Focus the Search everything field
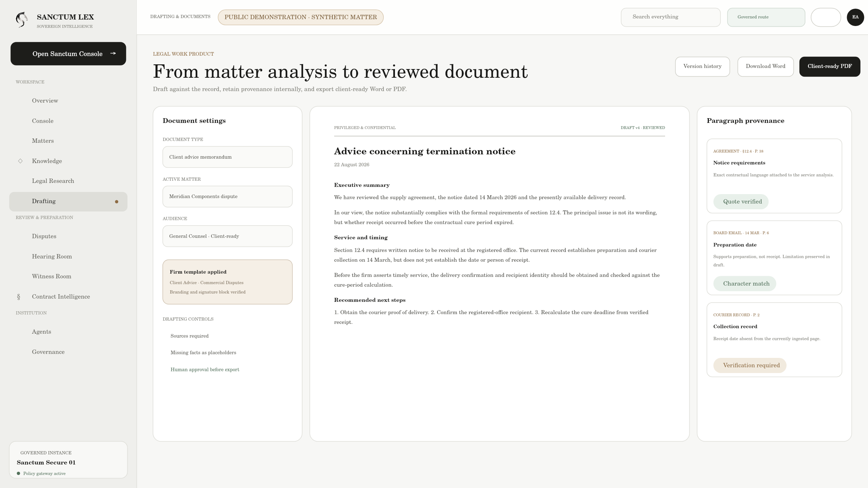 coord(671,17)
